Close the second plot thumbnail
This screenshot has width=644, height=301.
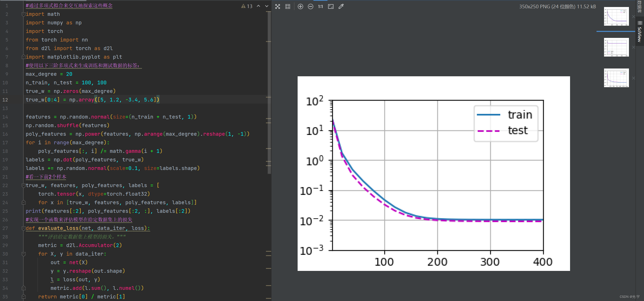633,47
